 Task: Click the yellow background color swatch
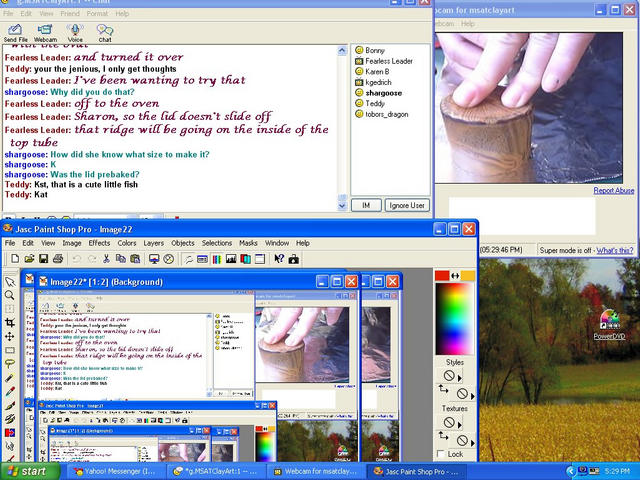pos(468,276)
